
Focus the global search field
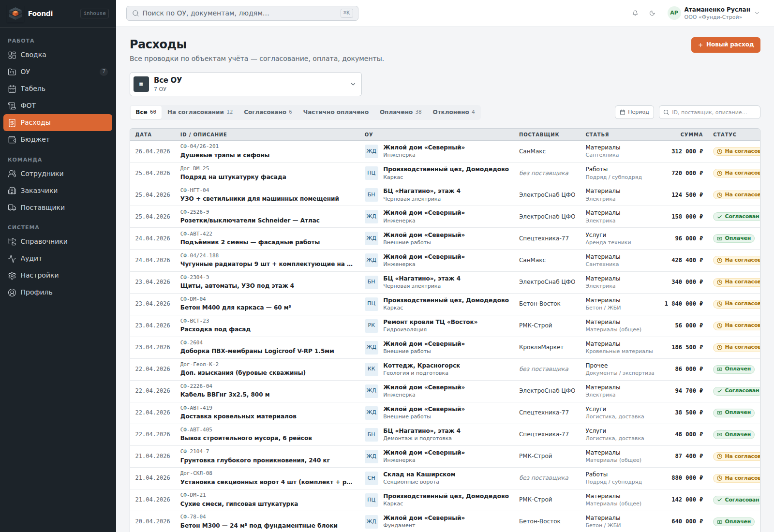click(x=242, y=13)
